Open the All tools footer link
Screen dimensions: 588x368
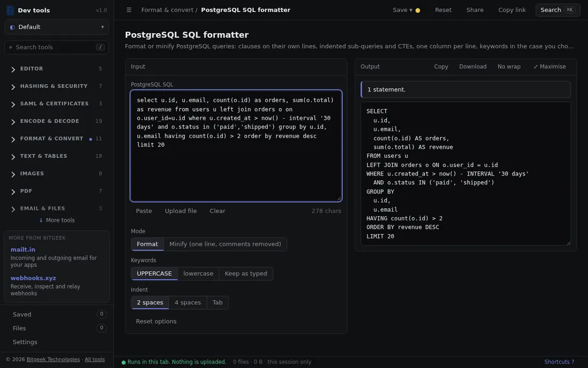tap(95, 359)
